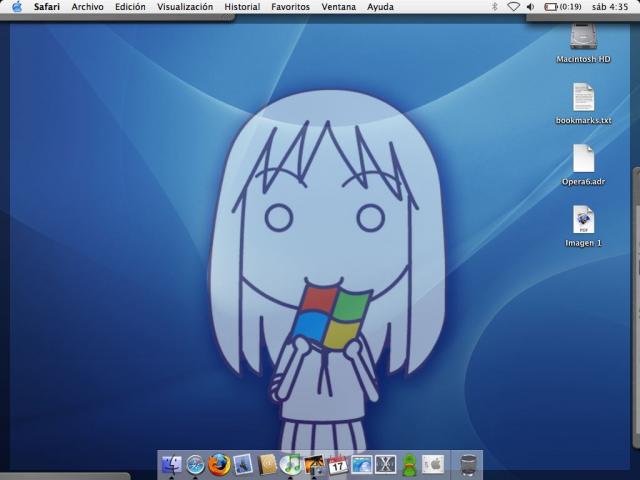Open the Favoritos menu
640x480 pixels.
pyautogui.click(x=290, y=7)
